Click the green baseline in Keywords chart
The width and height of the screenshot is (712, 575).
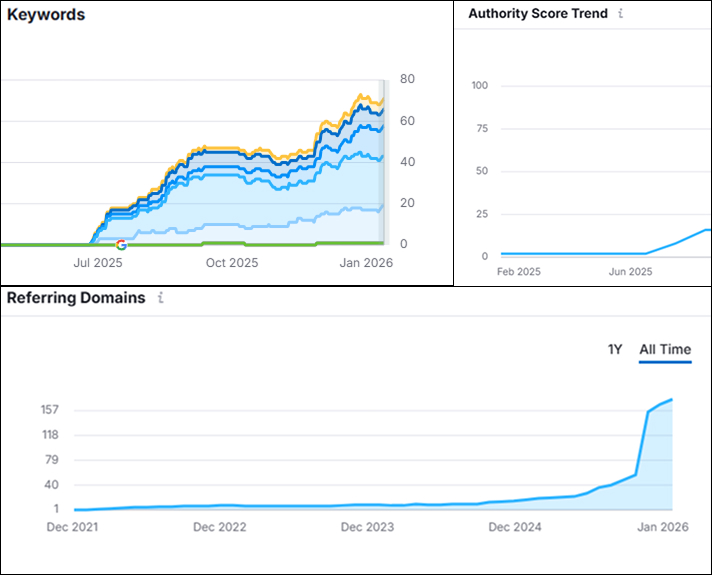tap(191, 244)
